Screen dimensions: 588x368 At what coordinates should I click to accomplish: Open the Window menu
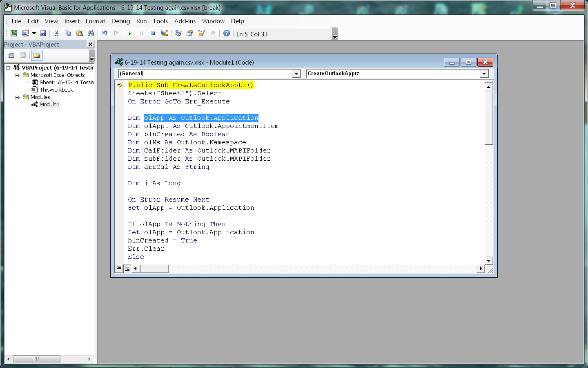click(213, 21)
